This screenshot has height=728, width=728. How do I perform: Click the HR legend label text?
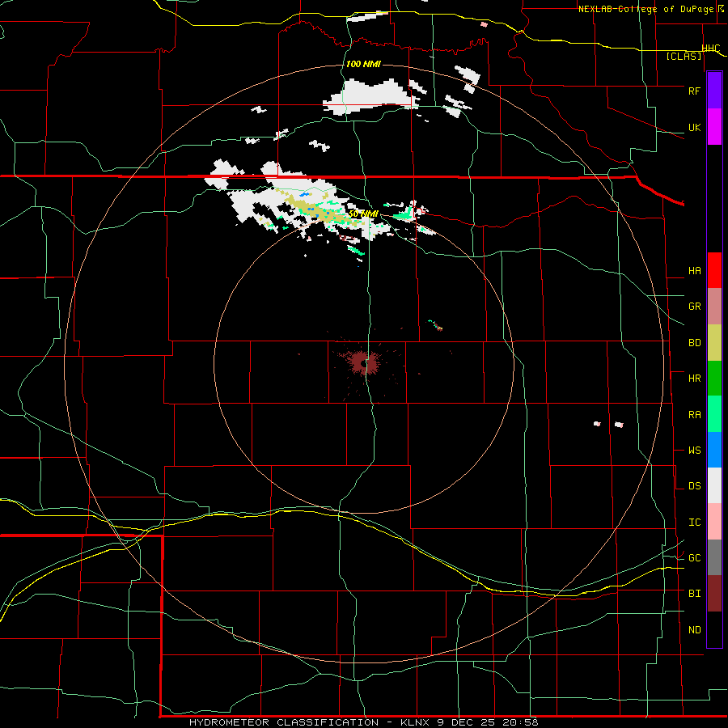tap(694, 379)
